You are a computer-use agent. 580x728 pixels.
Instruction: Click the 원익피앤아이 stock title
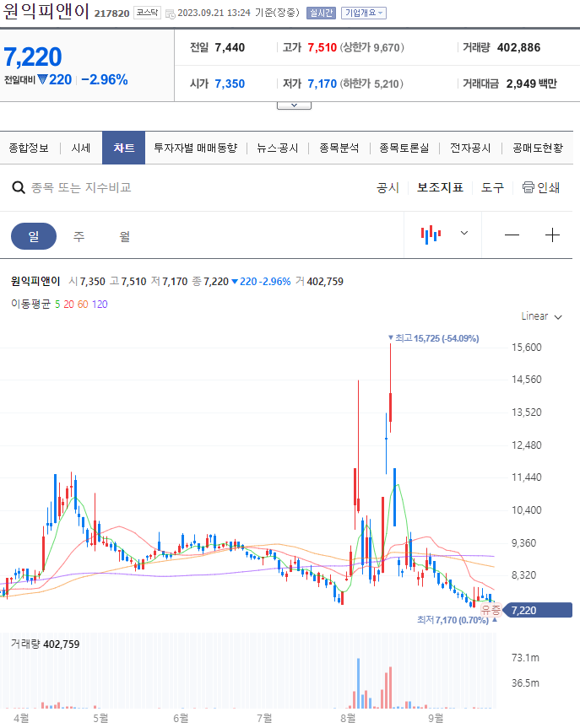46,11
